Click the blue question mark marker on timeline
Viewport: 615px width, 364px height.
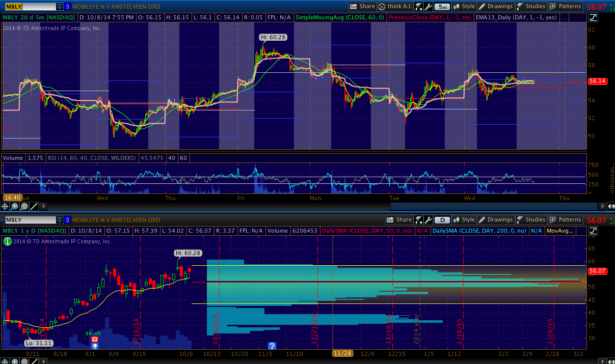pyautogui.click(x=272, y=346)
